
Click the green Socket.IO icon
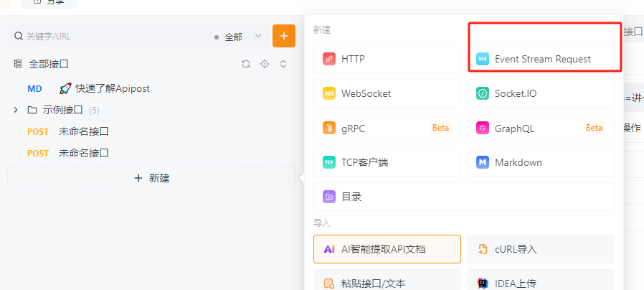click(483, 93)
